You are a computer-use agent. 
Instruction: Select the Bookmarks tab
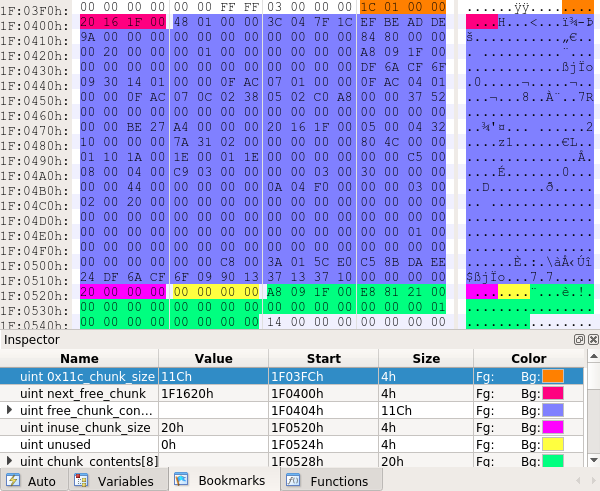[x=223, y=480]
